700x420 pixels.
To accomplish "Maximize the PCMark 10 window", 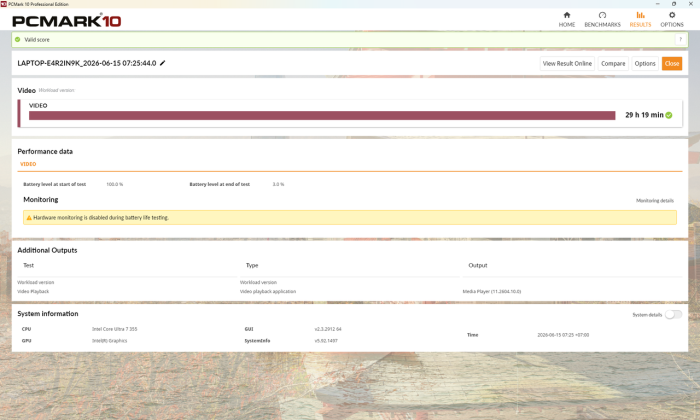I will 674,4.
